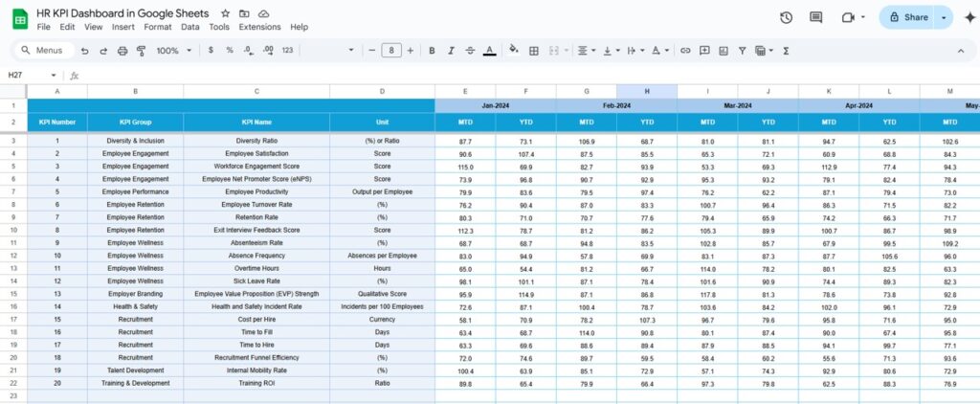Open horizontal align dropdown
The image size is (980, 404).
[x=586, y=51]
